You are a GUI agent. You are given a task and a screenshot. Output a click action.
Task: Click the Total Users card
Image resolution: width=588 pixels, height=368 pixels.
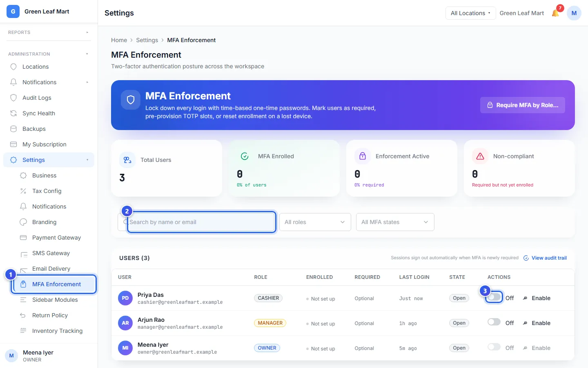[x=167, y=168]
